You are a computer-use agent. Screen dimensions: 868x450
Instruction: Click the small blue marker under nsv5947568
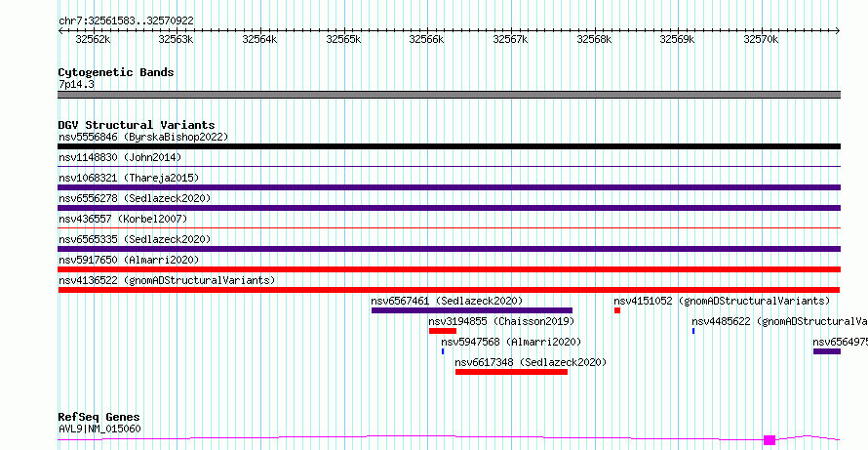(443, 351)
